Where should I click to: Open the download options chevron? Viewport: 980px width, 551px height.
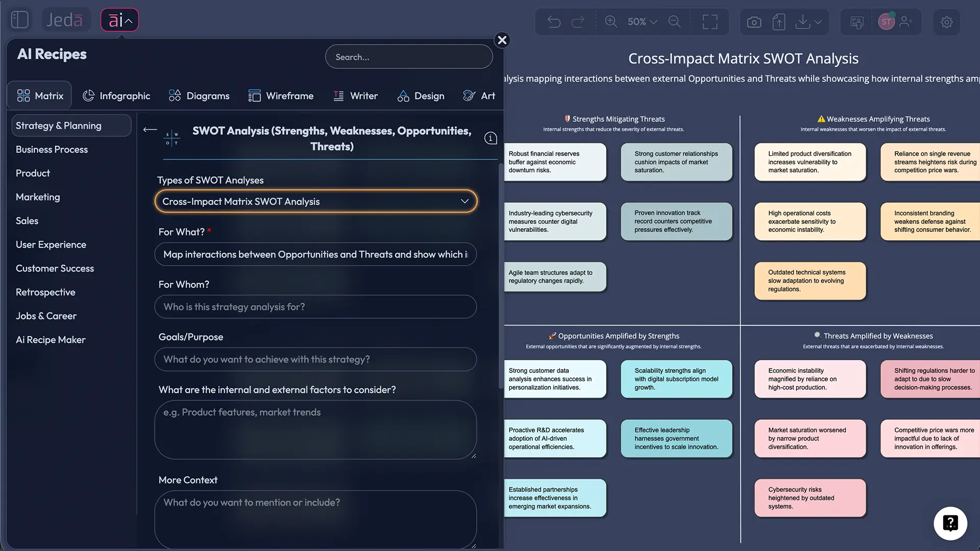818,22
